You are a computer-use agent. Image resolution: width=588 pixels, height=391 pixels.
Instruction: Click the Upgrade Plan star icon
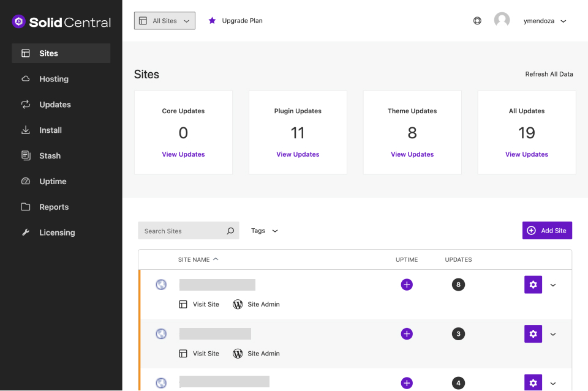pyautogui.click(x=213, y=21)
